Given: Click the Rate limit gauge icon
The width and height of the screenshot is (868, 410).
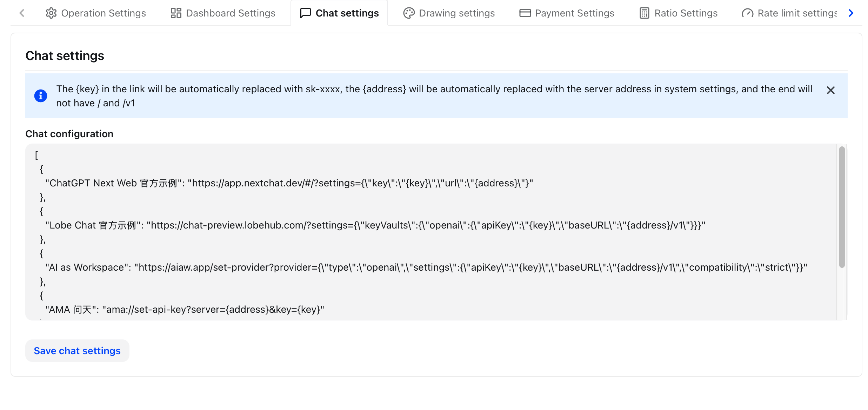Looking at the screenshot, I should [747, 13].
